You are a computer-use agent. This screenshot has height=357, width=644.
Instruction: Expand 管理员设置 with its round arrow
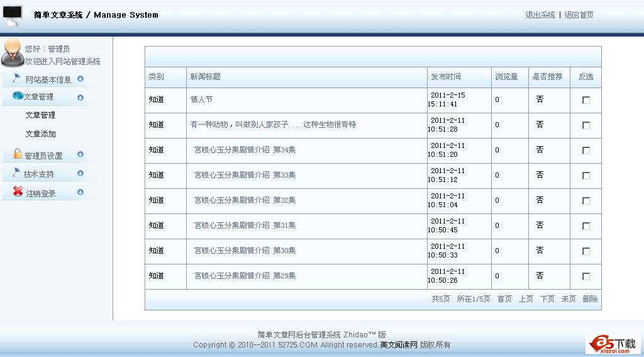click(80, 154)
